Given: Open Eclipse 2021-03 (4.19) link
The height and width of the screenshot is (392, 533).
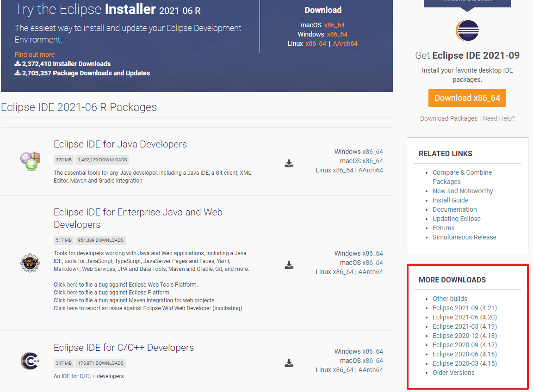Looking at the screenshot, I should (465, 326).
